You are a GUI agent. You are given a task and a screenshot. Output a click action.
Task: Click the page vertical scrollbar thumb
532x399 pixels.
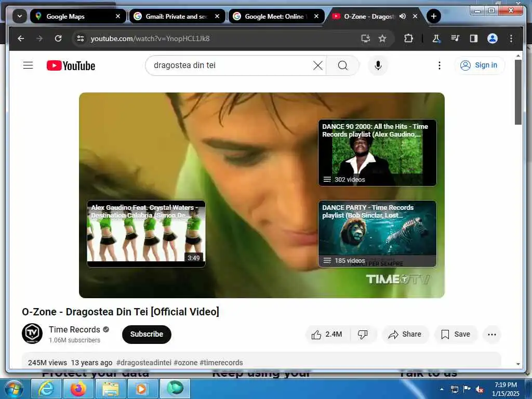point(518,92)
